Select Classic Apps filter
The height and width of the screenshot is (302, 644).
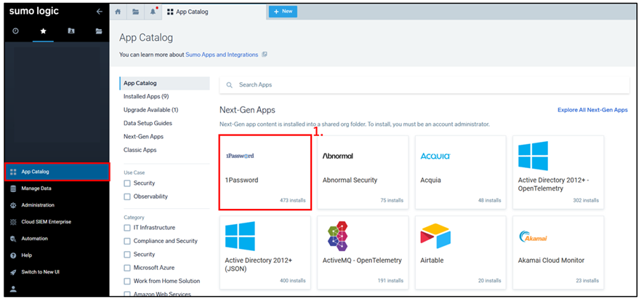click(140, 150)
